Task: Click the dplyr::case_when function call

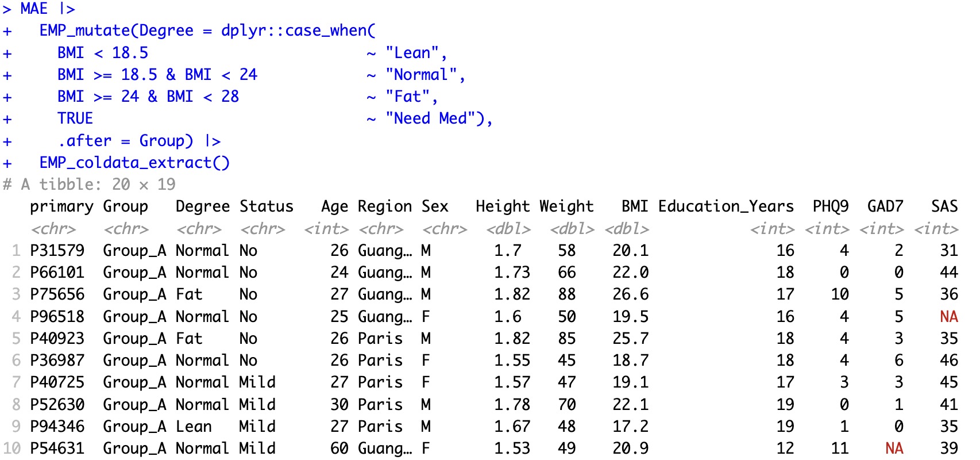Action: point(298,30)
